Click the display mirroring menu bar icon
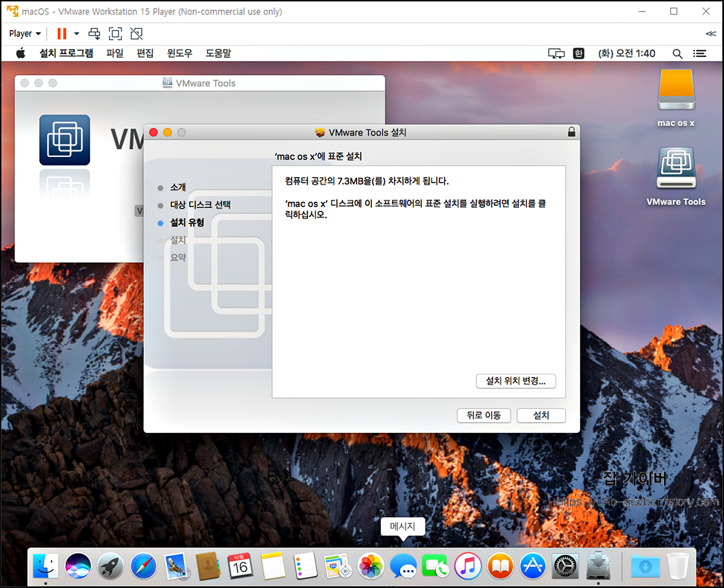Viewport: 724px width, 588px height. tap(556, 53)
